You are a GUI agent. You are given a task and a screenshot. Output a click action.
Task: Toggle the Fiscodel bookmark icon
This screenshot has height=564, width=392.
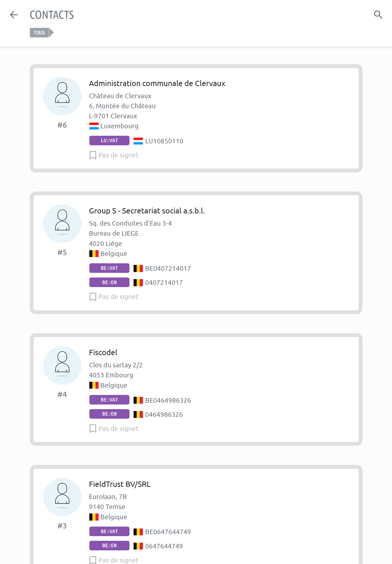[93, 428]
